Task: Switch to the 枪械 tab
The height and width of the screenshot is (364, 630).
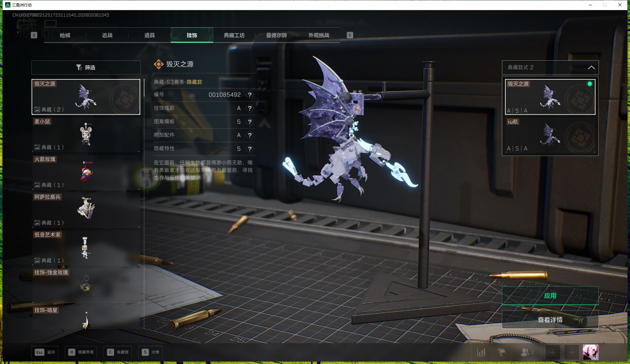Action: pyautogui.click(x=65, y=35)
